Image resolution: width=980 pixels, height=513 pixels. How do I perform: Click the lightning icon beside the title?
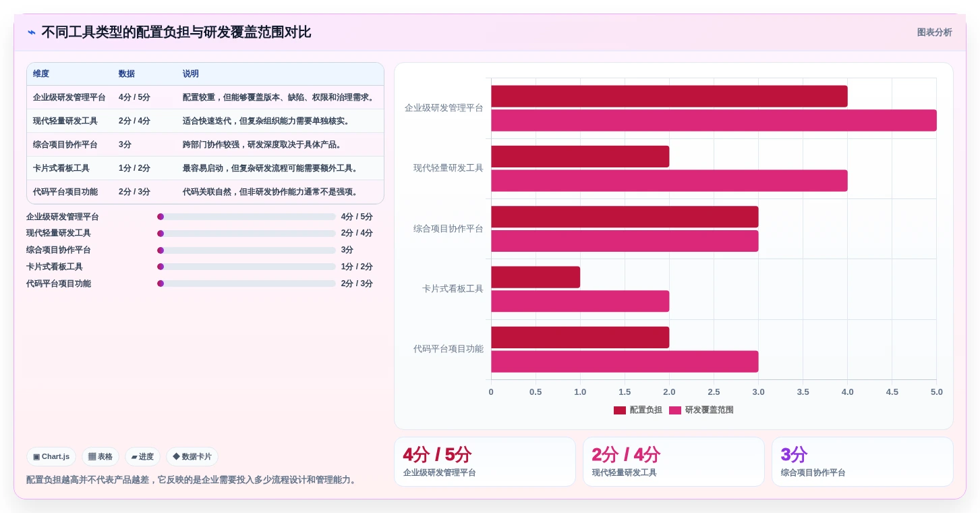pos(32,32)
